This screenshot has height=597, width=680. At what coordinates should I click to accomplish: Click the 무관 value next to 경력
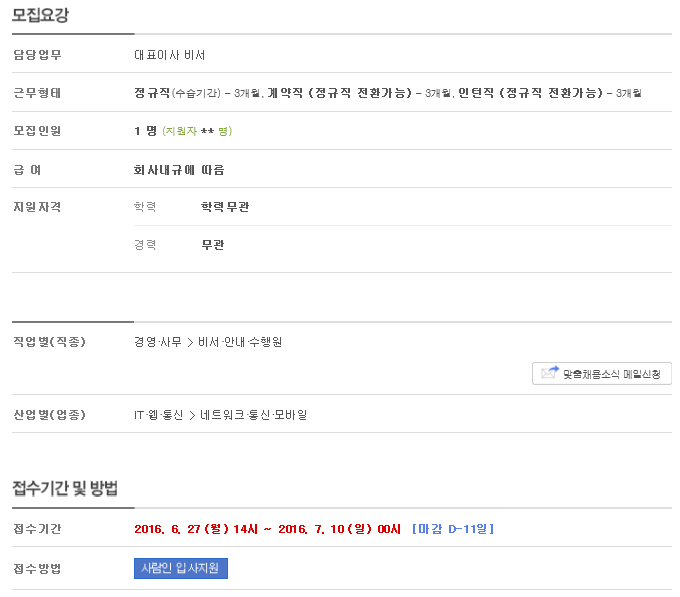coord(212,245)
